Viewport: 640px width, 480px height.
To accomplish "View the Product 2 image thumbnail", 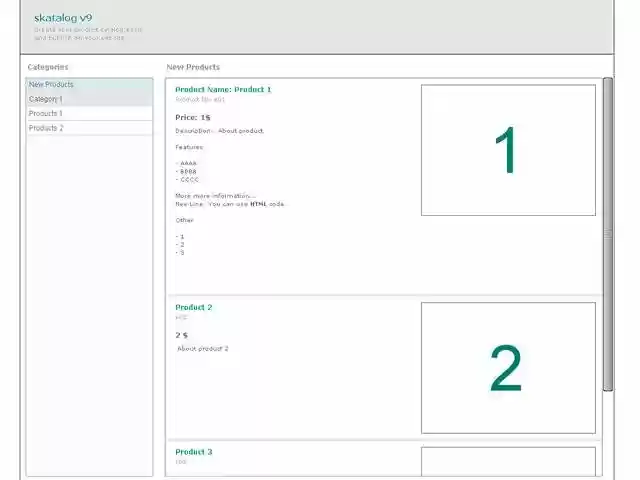I will tap(508, 368).
